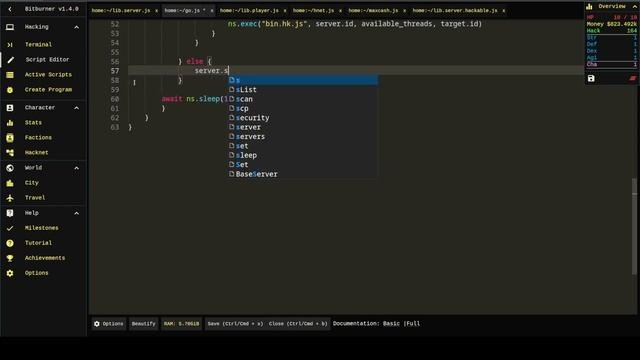Click the Money value in Overview
The image size is (640, 360).
click(x=622, y=24)
